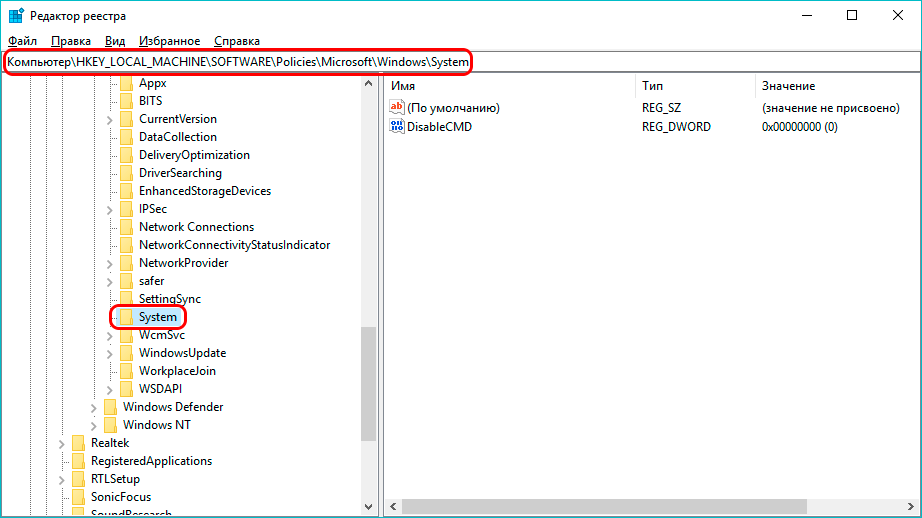Click the Имя column header
Image resolution: width=922 pixels, height=518 pixels.
pyautogui.click(x=510, y=86)
